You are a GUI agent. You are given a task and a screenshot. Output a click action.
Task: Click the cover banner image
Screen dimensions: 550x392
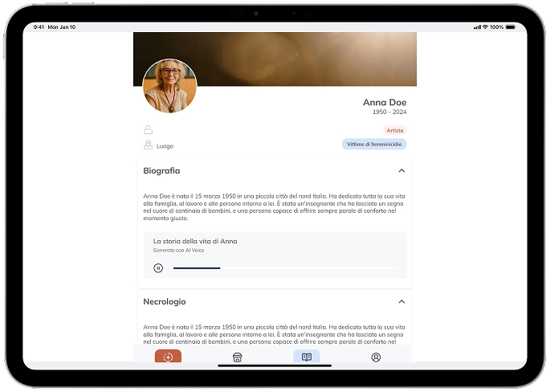click(305, 56)
